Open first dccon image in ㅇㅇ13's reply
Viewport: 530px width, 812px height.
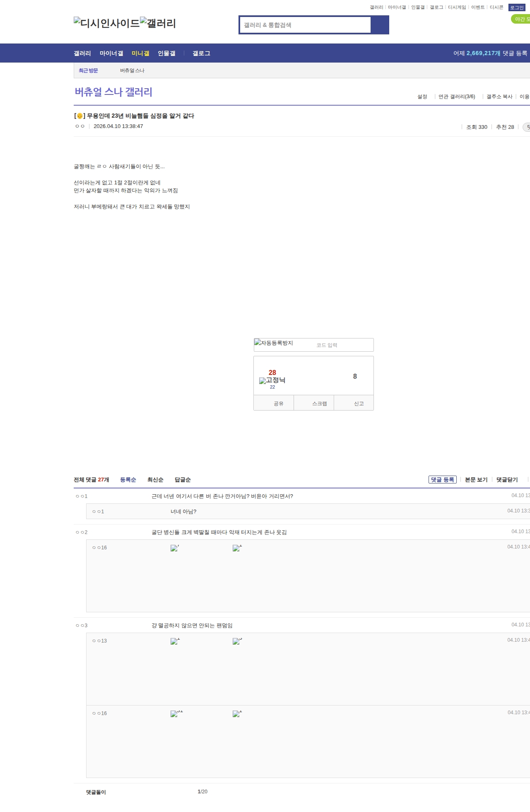pos(175,641)
